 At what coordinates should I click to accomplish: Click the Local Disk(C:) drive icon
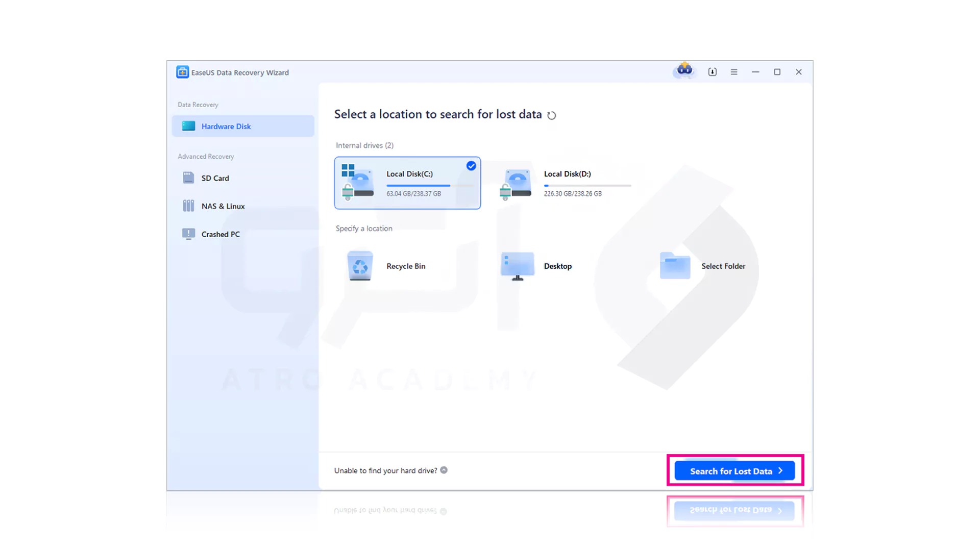[358, 182]
